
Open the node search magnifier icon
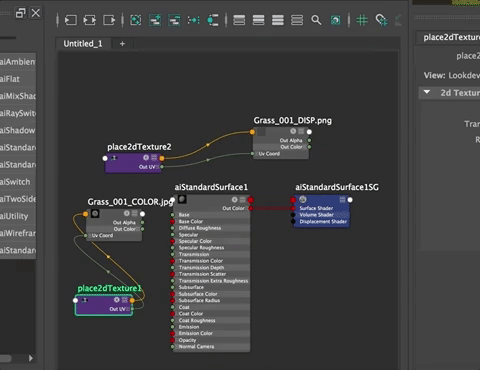click(x=316, y=20)
